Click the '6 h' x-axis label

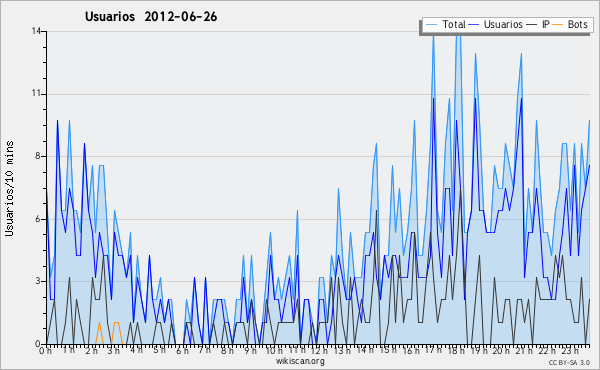182,350
